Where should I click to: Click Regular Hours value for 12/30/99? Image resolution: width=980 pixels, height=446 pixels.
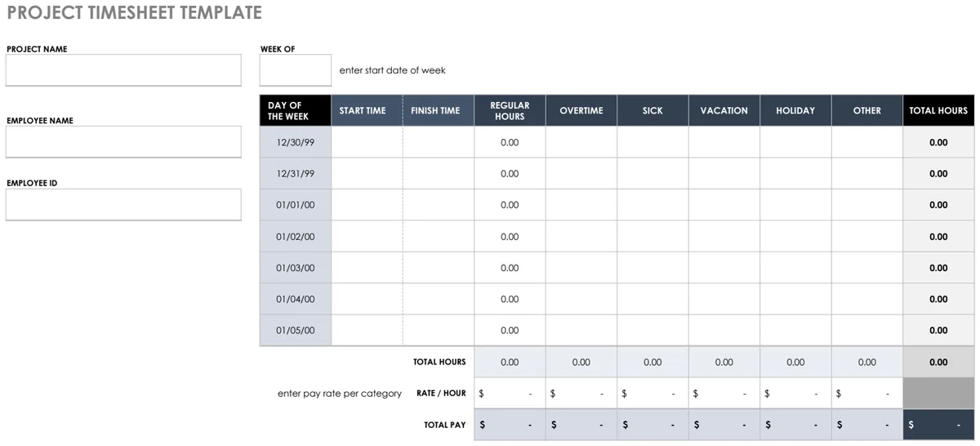coord(510,142)
